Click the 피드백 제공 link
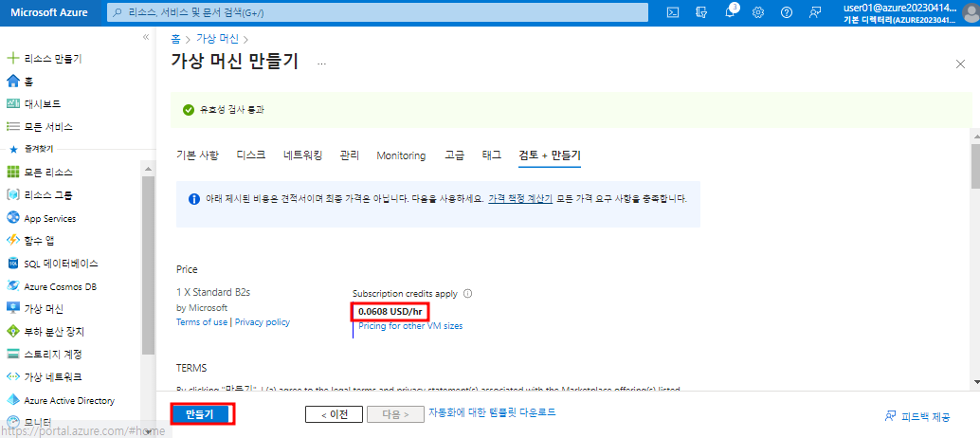 [x=918, y=417]
